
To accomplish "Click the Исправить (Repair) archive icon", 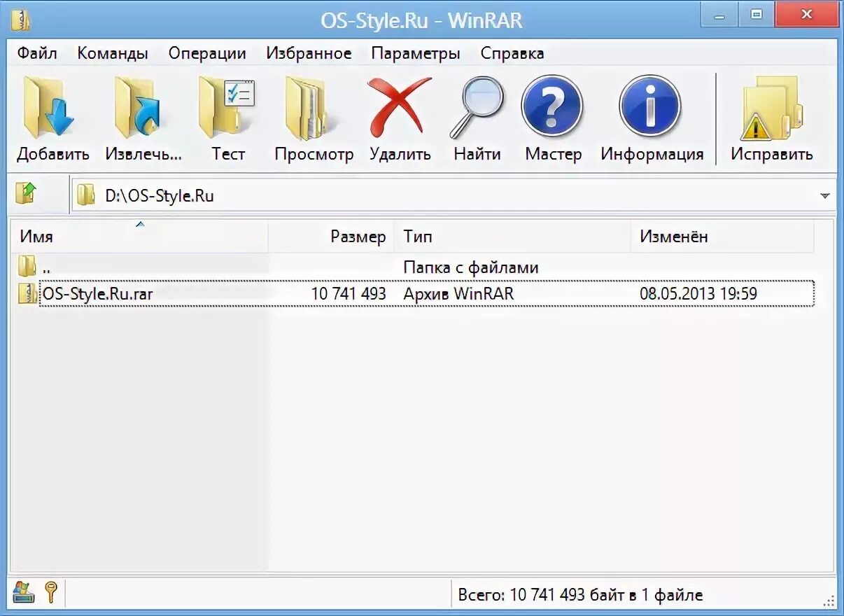I will click(x=771, y=108).
